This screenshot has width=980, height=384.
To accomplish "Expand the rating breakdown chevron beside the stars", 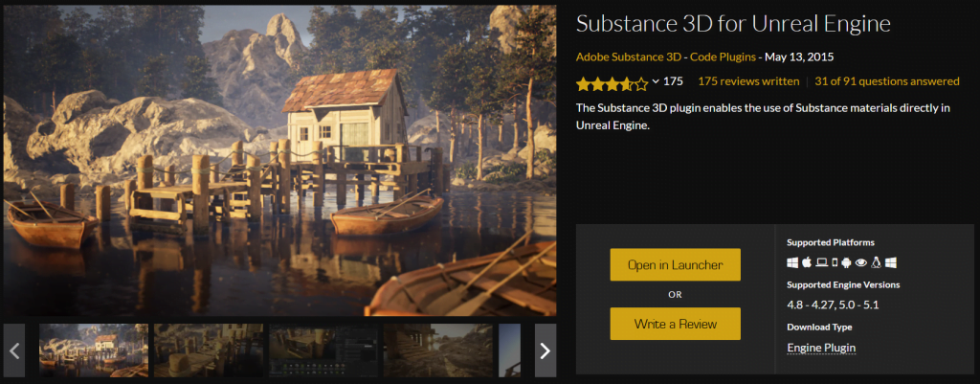I will coord(656,81).
